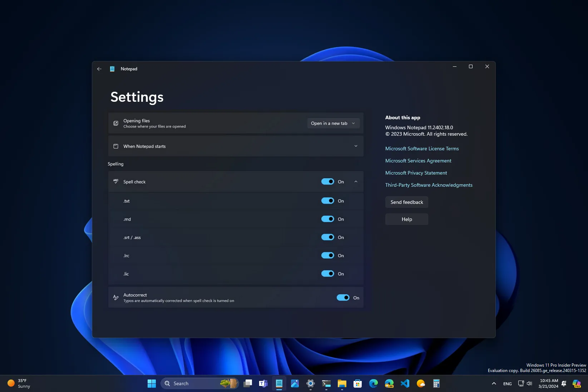This screenshot has width=588, height=392.
Task: Turn off the Autocorrect toggle
Action: [x=343, y=297]
